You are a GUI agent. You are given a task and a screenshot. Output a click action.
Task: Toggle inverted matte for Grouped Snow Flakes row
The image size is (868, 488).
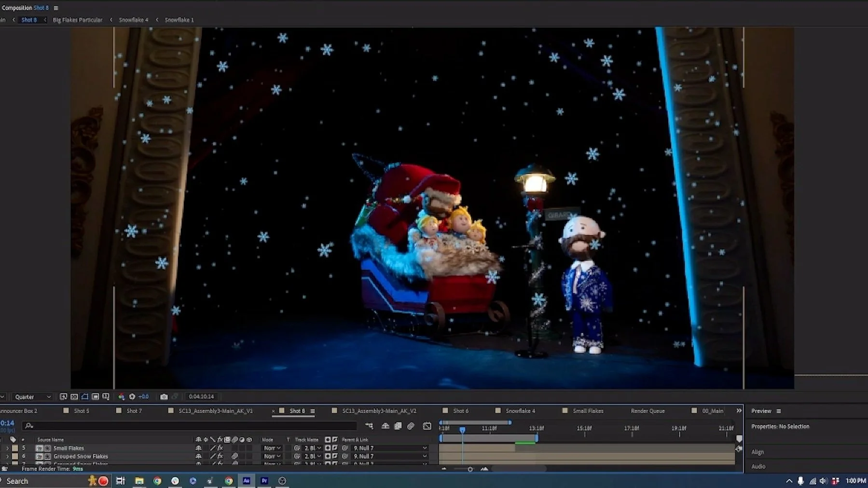334,456
